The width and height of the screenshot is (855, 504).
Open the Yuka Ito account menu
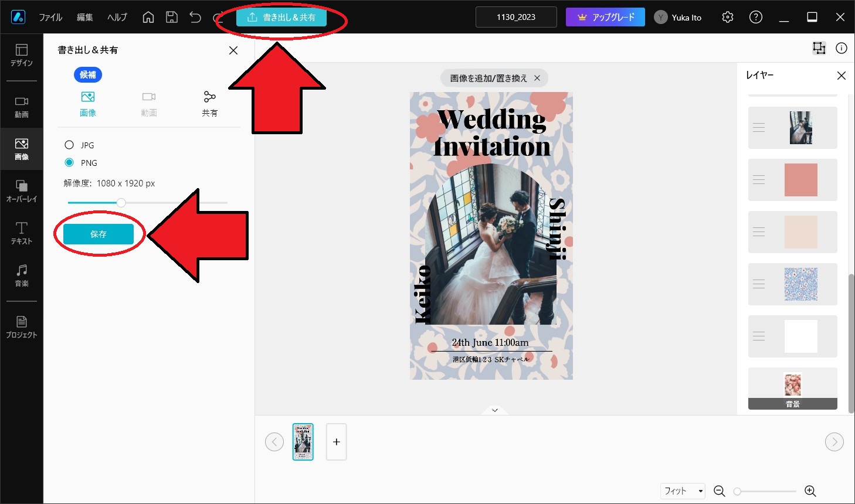click(678, 17)
